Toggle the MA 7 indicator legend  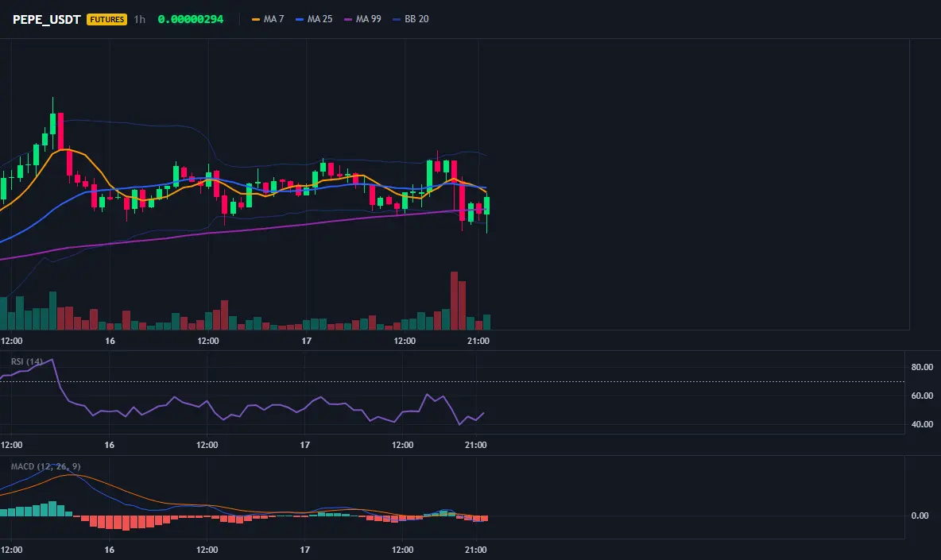(269, 19)
